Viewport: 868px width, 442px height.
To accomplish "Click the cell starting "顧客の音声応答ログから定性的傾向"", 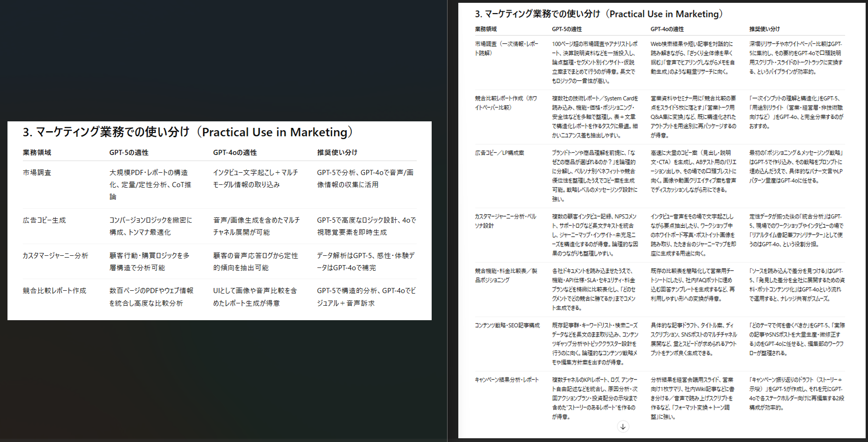I will coord(256,262).
